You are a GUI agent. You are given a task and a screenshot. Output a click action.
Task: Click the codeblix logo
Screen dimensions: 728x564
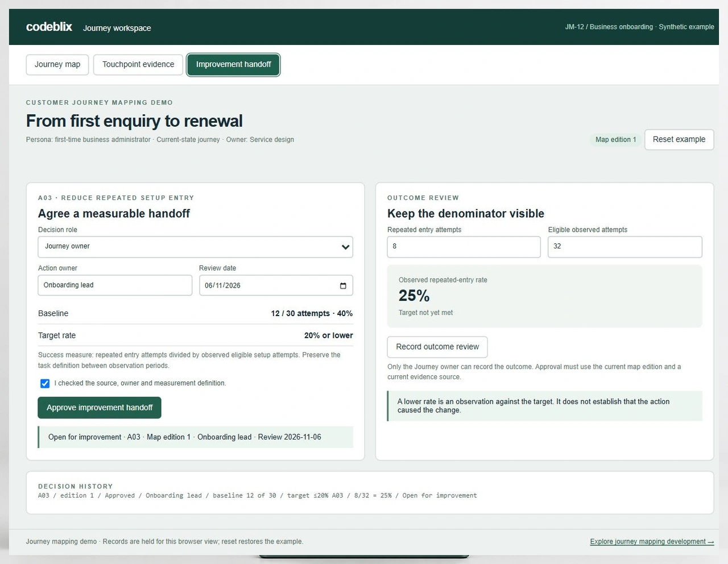pos(49,27)
